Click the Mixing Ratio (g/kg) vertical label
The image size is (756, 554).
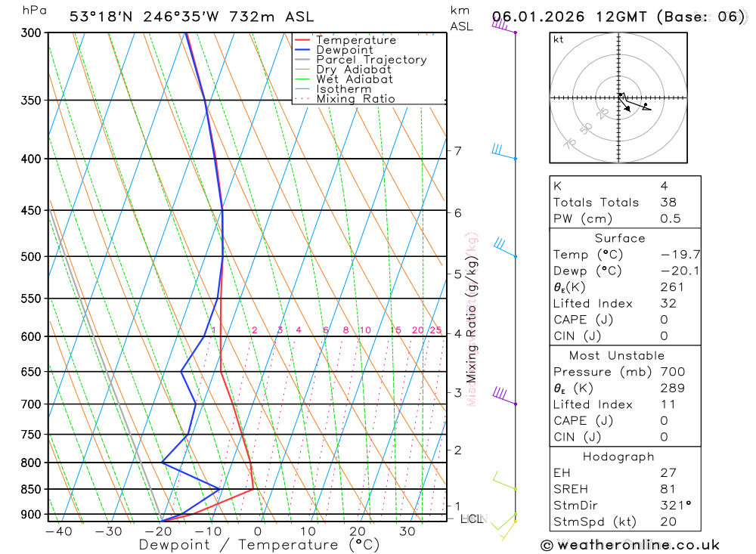click(472, 320)
